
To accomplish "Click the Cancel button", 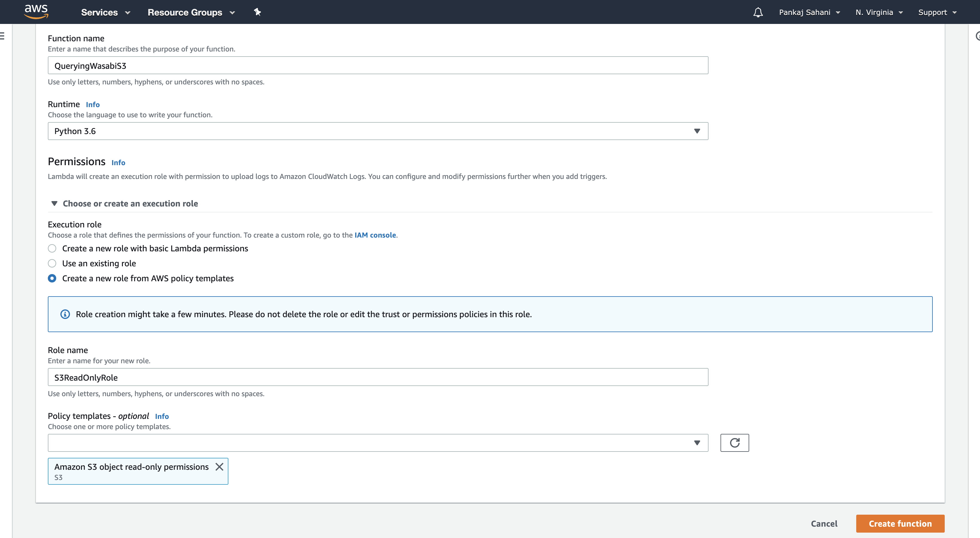I will point(824,523).
